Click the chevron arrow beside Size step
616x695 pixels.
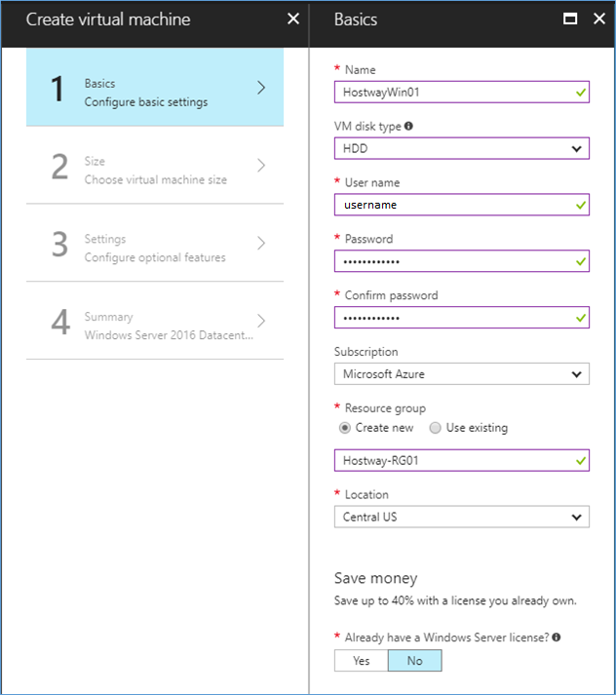(261, 166)
